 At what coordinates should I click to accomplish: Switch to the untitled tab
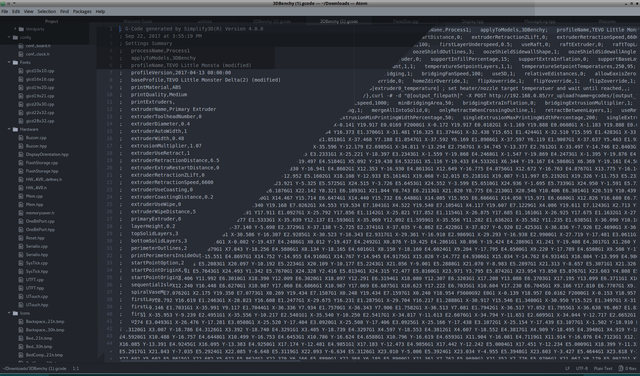pyautogui.click(x=204, y=21)
